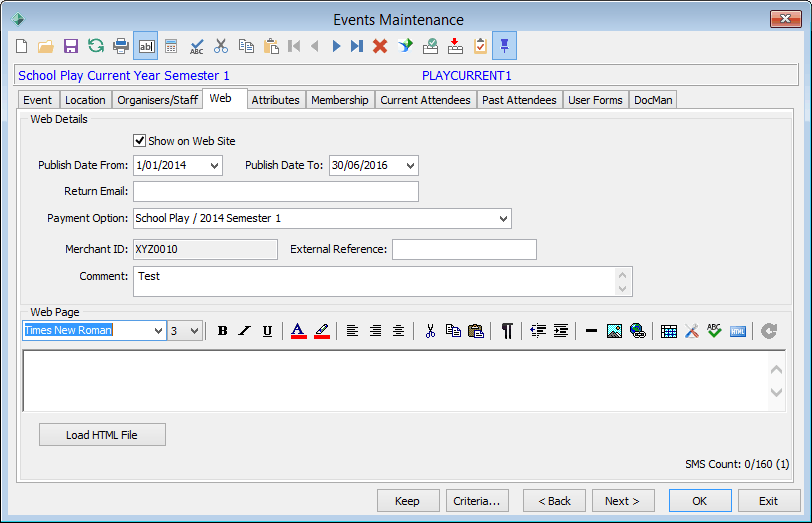812x523 pixels.
Task: Click into the Return Email field
Action: point(276,192)
